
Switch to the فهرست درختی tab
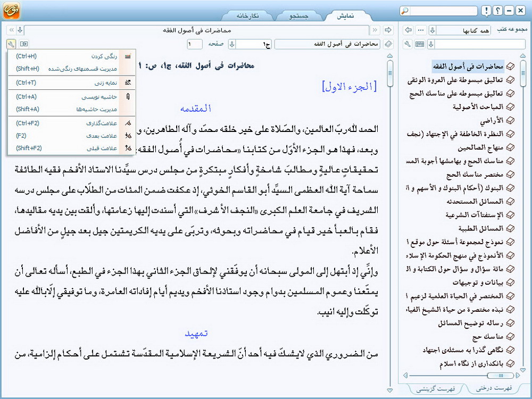(x=494, y=388)
